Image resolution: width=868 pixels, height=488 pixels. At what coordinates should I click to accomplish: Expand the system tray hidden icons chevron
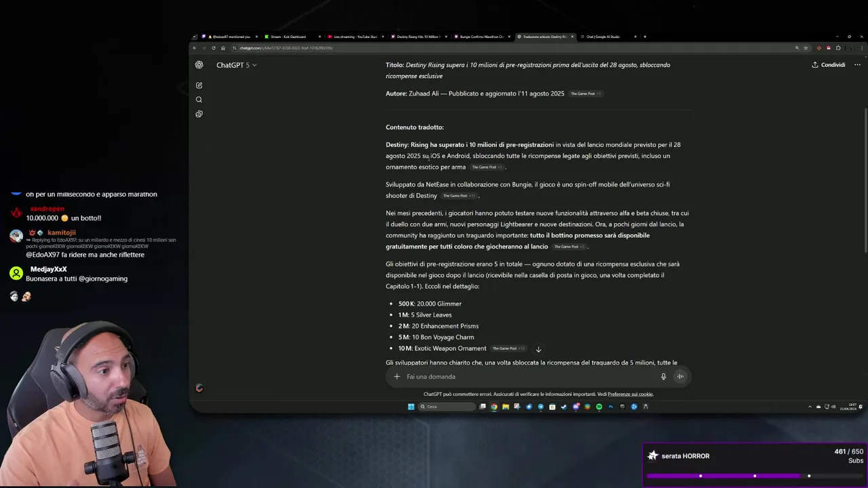(x=810, y=407)
